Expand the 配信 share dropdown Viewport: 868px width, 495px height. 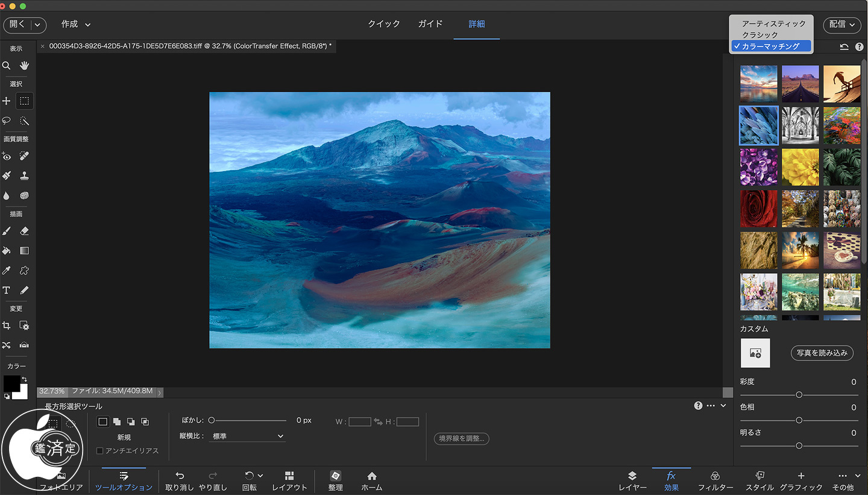pos(841,24)
